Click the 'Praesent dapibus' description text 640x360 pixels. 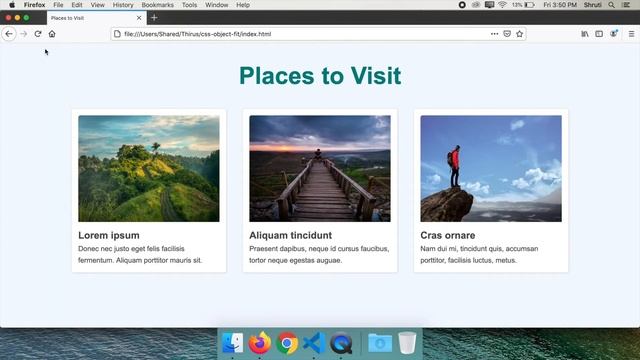click(x=319, y=254)
